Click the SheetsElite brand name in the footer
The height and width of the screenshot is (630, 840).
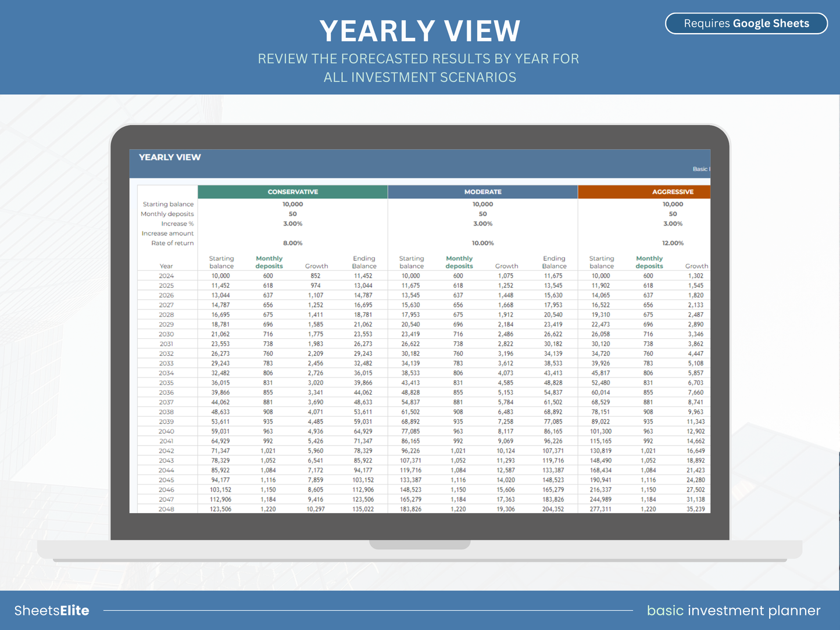(x=52, y=610)
